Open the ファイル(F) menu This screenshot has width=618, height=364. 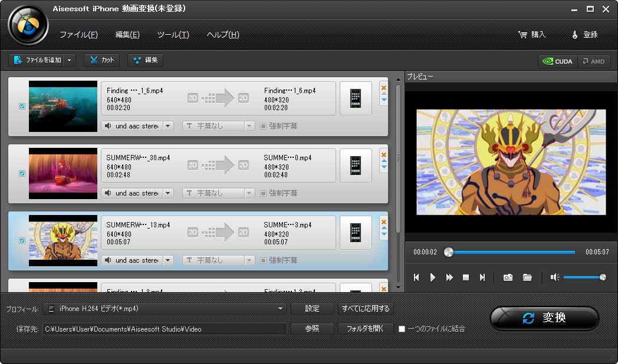click(x=78, y=35)
